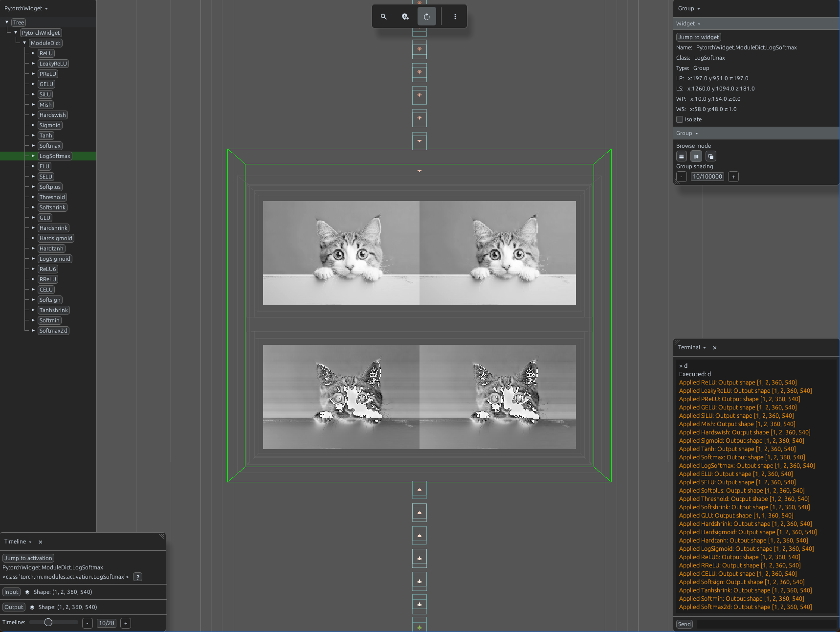Viewport: 840px width, 632px height.
Task: Expand the Hardtanh tree node
Action: [33, 248]
